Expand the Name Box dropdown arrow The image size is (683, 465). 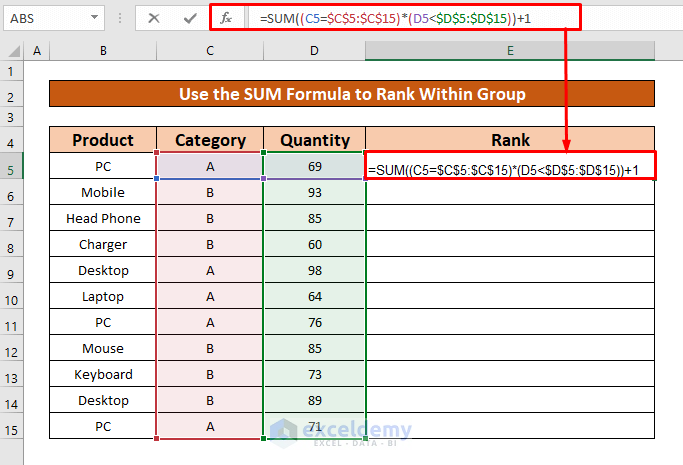click(x=94, y=18)
